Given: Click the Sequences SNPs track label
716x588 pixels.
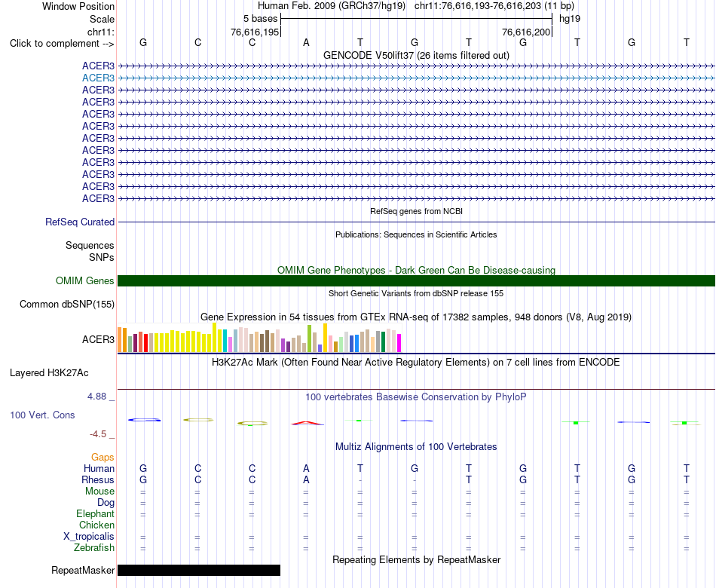Looking at the screenshot, I should tap(90, 251).
